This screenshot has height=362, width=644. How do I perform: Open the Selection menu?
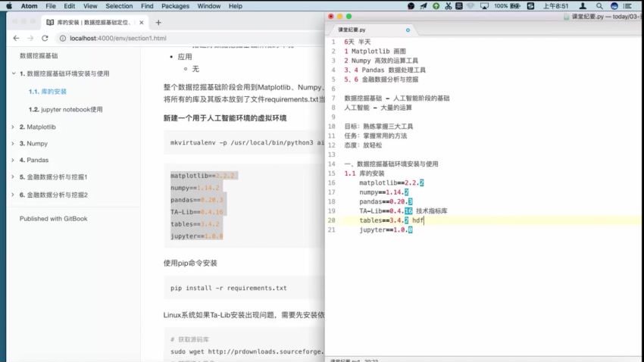(119, 6)
